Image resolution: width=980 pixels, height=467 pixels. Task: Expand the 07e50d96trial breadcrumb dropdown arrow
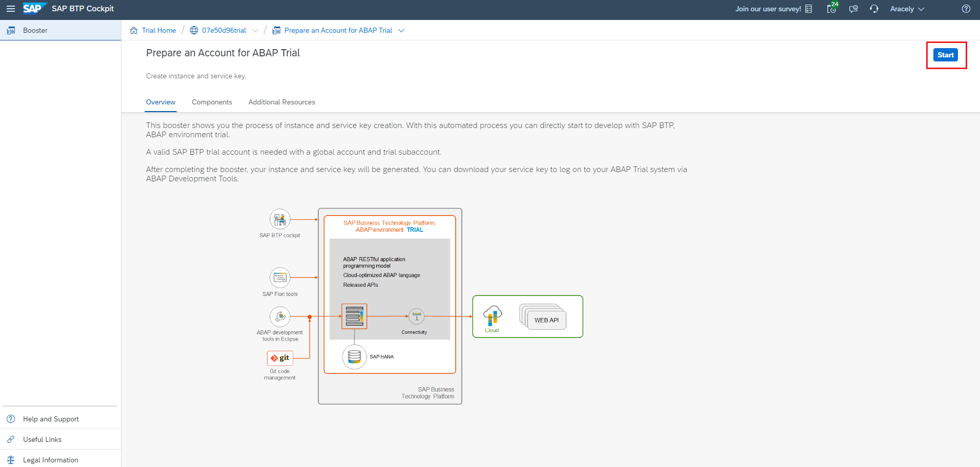[x=255, y=31]
